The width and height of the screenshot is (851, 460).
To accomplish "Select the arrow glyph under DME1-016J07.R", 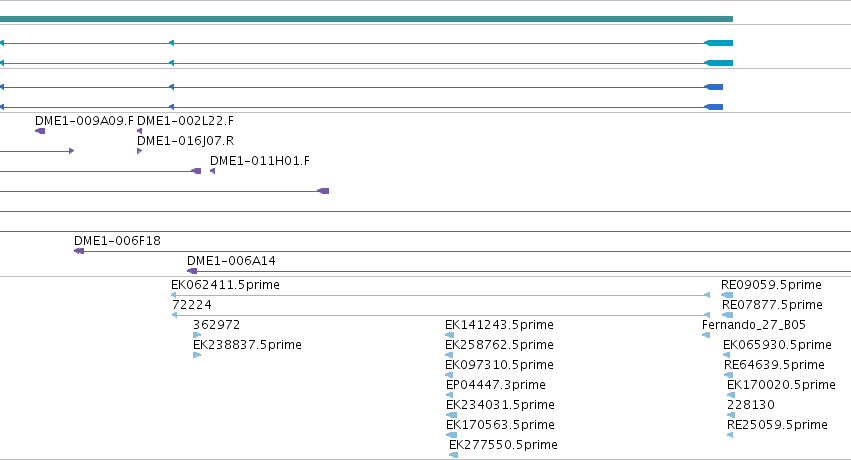I will (x=139, y=151).
